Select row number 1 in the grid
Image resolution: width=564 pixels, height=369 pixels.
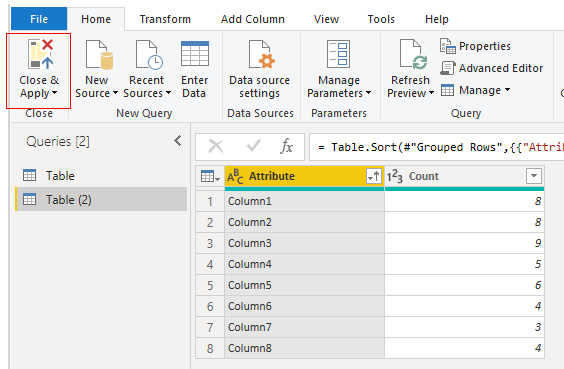tap(210, 201)
